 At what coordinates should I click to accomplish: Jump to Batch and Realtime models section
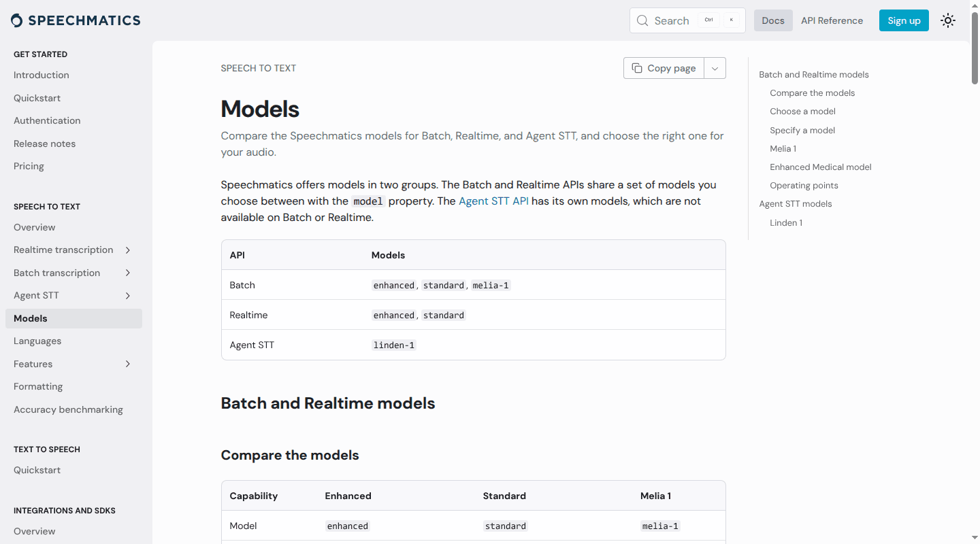(814, 75)
